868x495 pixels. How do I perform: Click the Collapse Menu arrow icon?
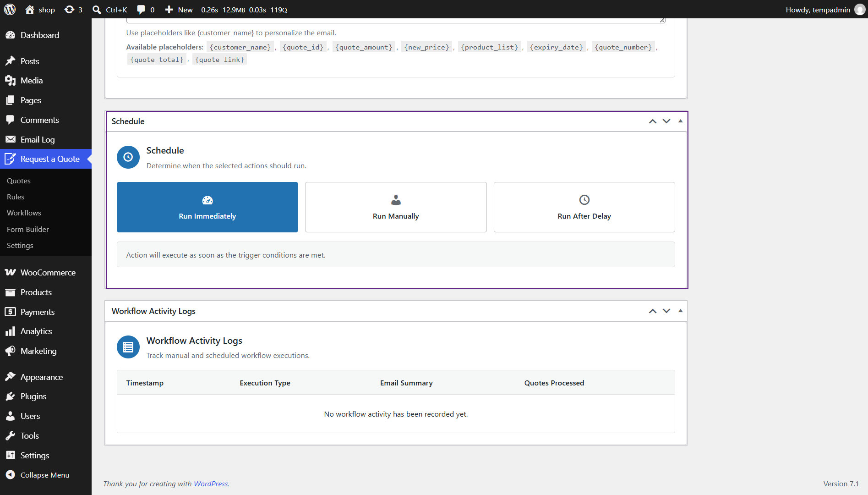(x=10, y=475)
